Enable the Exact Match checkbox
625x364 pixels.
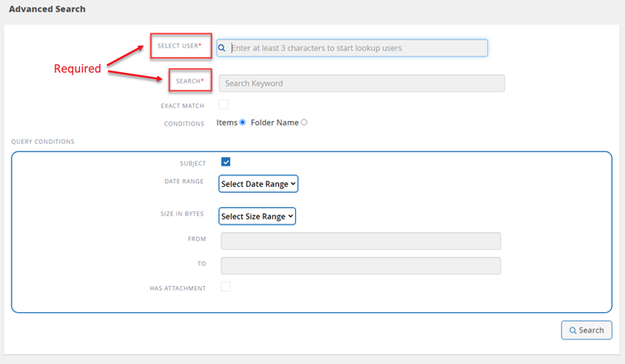[224, 104]
